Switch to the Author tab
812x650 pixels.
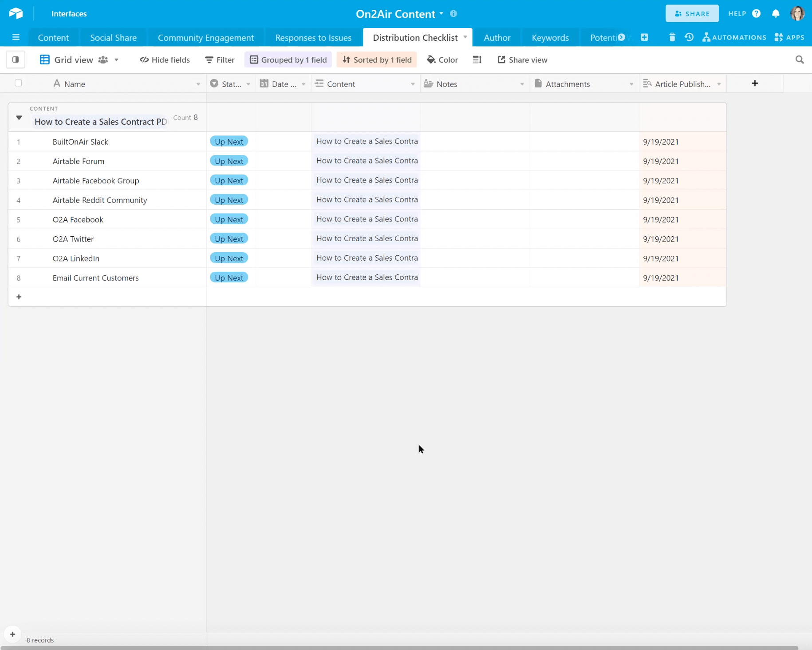click(497, 38)
